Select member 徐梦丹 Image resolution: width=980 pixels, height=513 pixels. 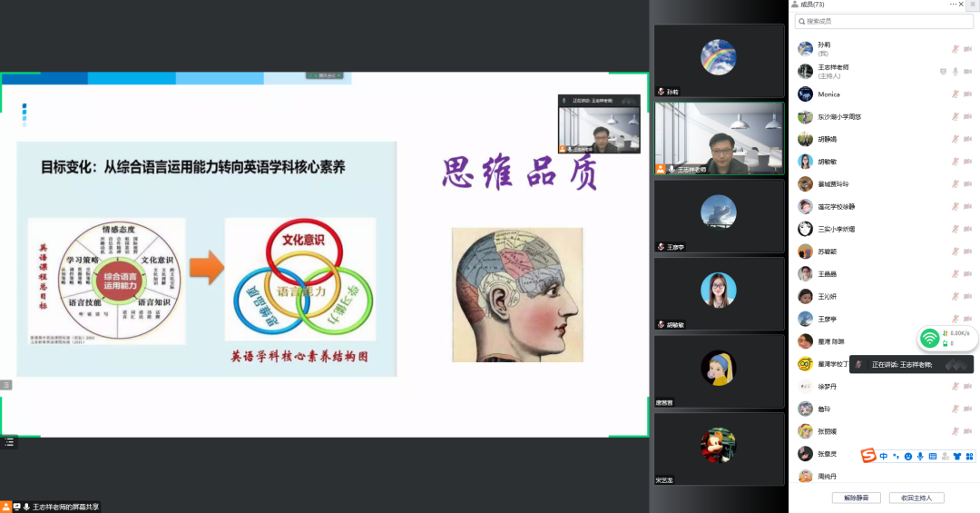click(x=884, y=387)
